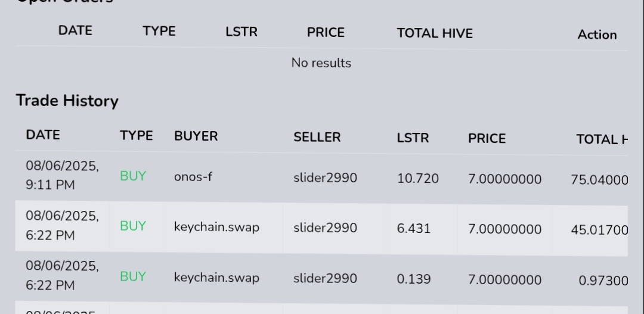644x314 pixels.
Task: Open keychain.swap buyer in the 6.431 row
Action: pos(216,227)
